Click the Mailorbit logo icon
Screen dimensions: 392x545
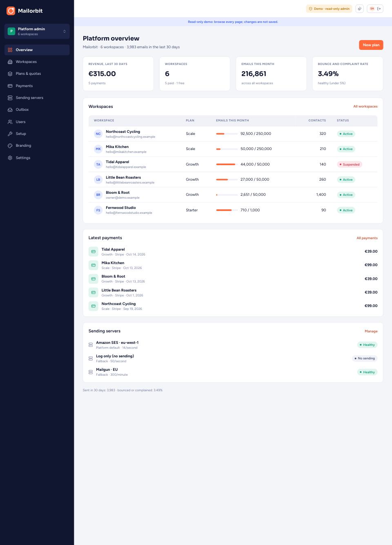(x=11, y=11)
